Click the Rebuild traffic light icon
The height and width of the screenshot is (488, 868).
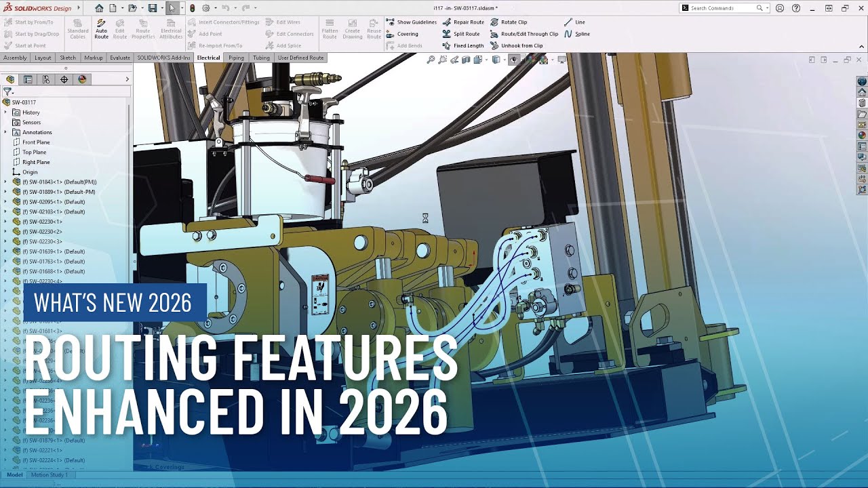click(192, 8)
